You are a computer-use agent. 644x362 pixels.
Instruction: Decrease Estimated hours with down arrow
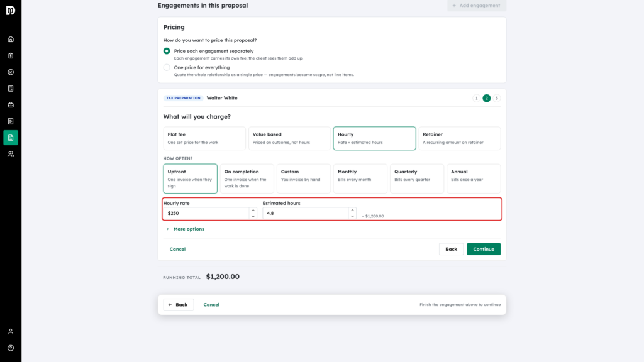352,216
